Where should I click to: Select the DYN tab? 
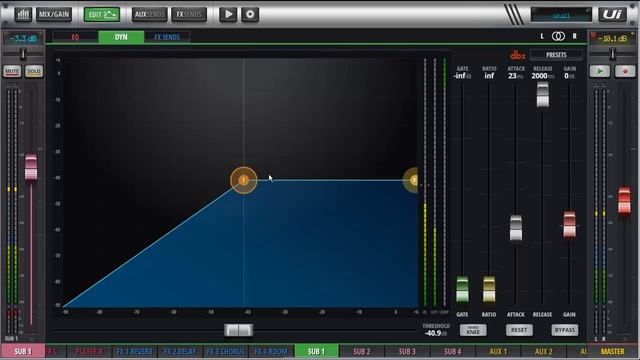(121, 37)
